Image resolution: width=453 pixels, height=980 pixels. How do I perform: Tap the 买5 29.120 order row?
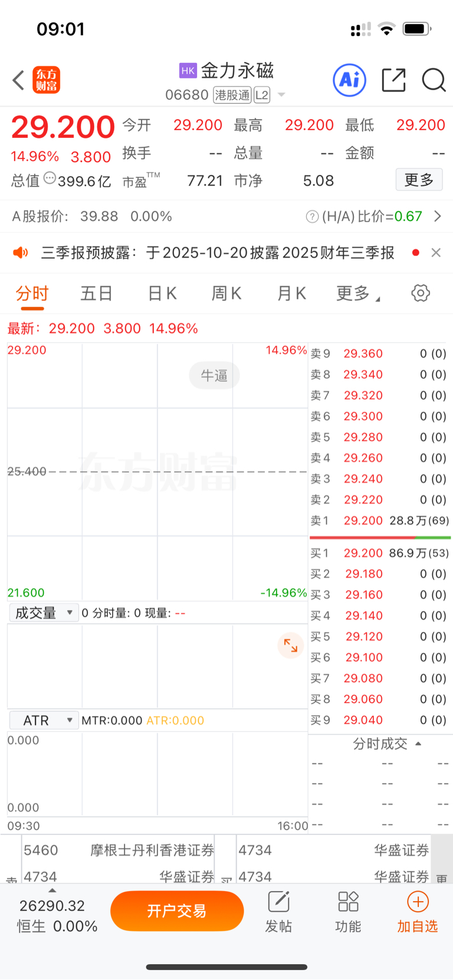pyautogui.click(x=379, y=636)
